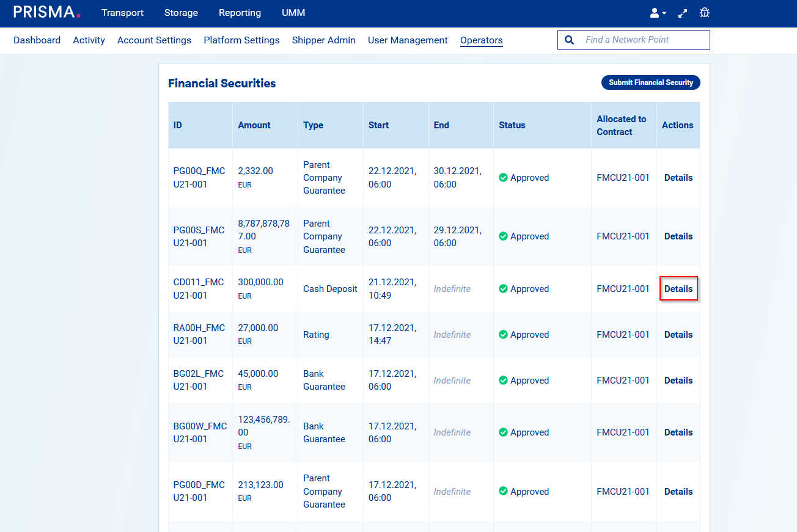Click the fullscreen expand arrows icon

(x=683, y=13)
